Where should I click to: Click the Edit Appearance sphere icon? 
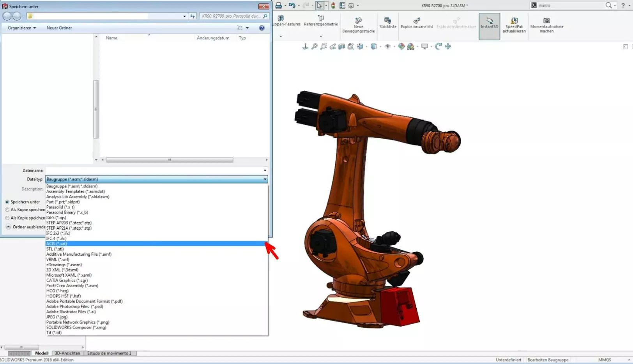(401, 46)
